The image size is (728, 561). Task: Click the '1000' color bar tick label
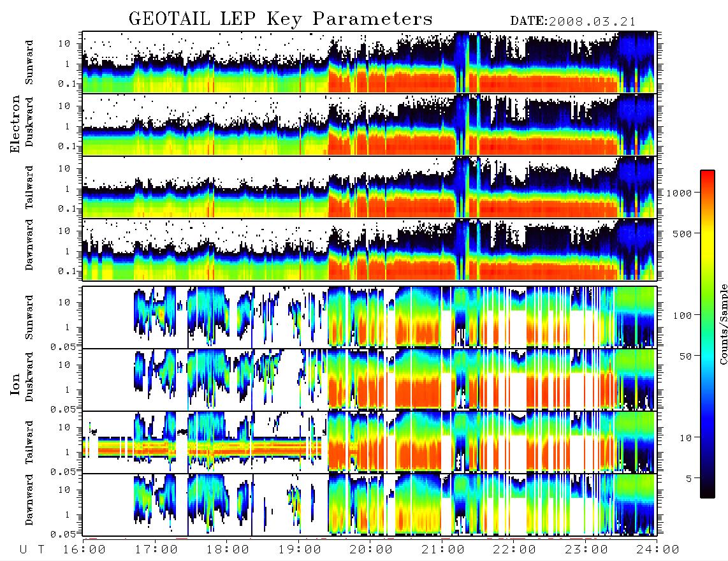point(679,193)
